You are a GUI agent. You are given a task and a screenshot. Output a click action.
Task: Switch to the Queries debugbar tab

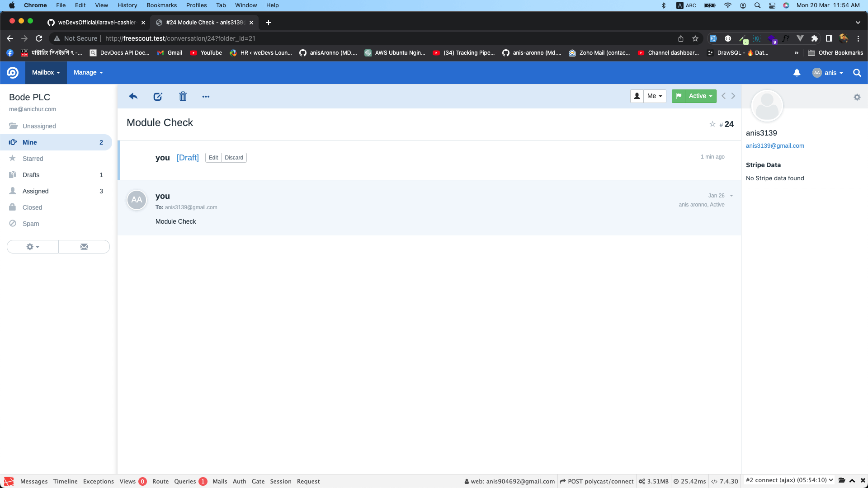click(184, 481)
